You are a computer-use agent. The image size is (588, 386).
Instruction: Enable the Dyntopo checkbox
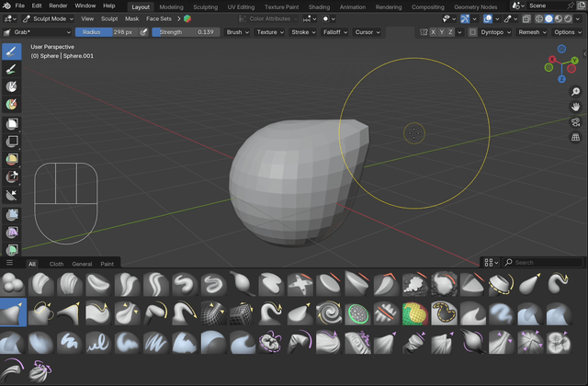472,32
